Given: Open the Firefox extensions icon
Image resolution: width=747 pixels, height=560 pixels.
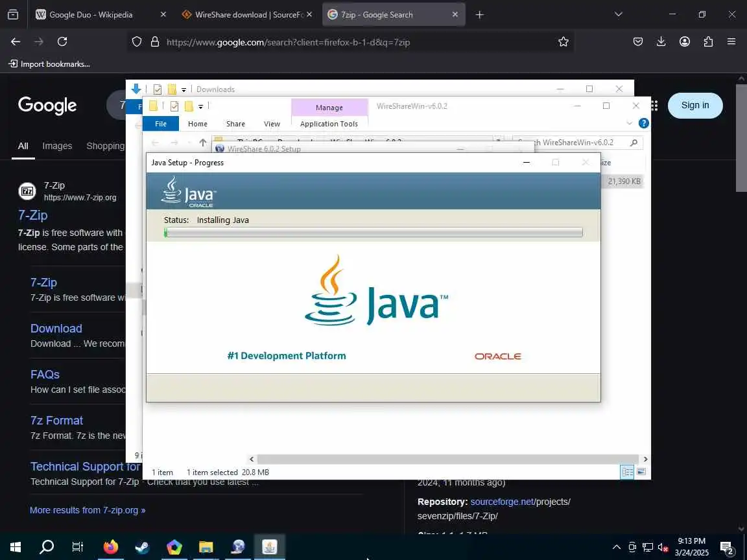Looking at the screenshot, I should point(708,42).
